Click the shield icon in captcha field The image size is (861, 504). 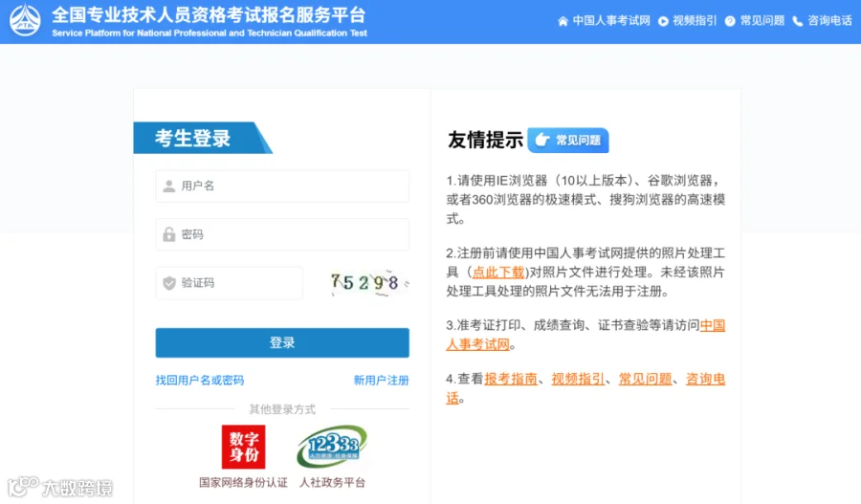pyautogui.click(x=169, y=283)
